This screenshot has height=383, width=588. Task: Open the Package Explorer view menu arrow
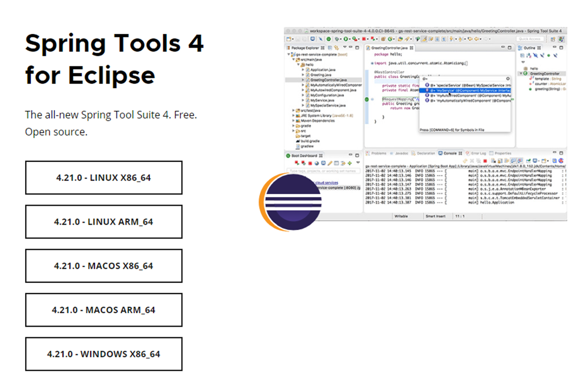[x=345, y=48]
